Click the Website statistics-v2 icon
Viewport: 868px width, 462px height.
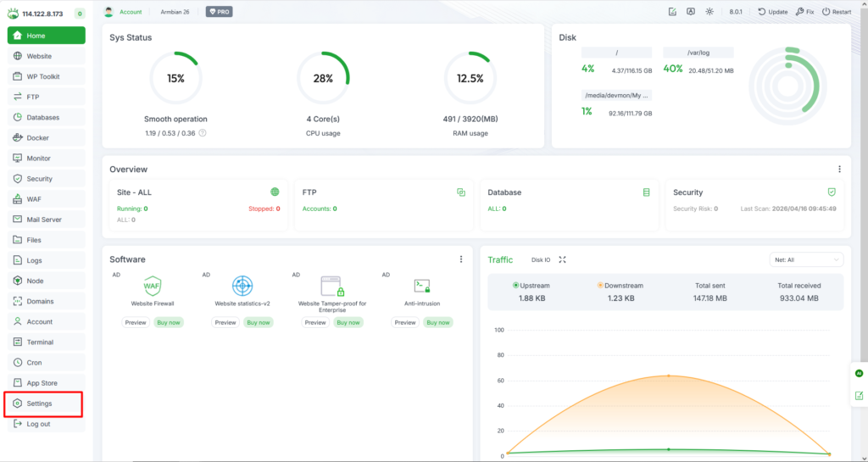(242, 286)
